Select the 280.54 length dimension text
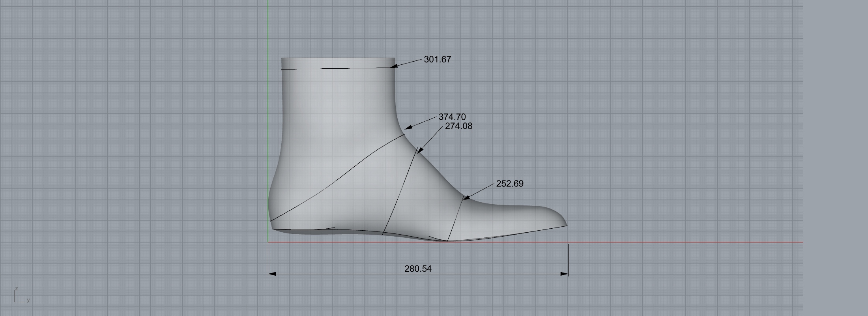 pos(418,269)
